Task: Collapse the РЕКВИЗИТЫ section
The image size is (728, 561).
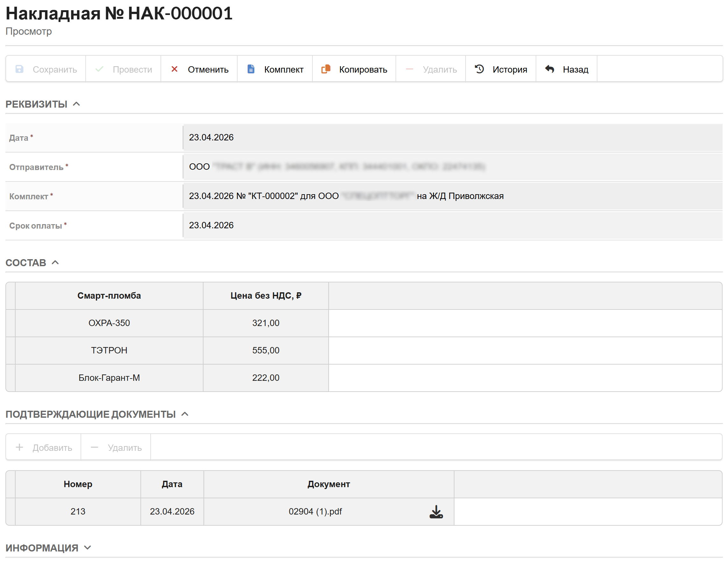Action: [76, 104]
